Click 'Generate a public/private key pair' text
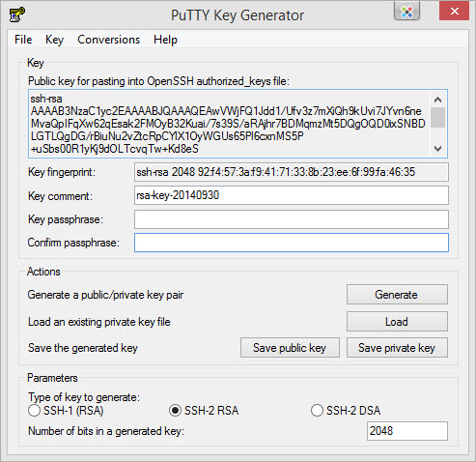476x462 pixels. [105, 295]
